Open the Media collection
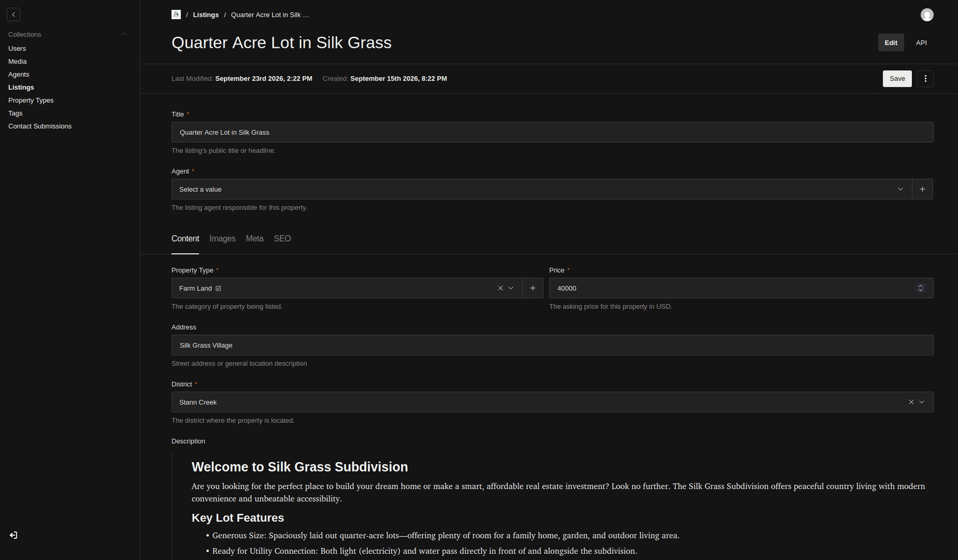This screenshot has height=560, width=958. click(17, 62)
